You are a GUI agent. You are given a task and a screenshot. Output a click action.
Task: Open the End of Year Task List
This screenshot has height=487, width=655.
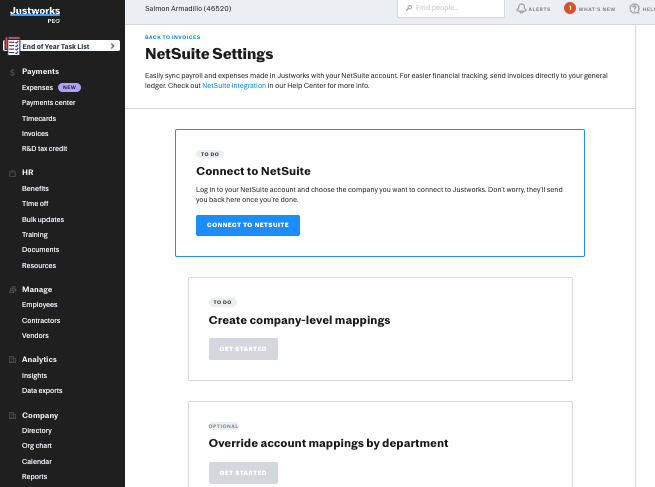(x=62, y=46)
